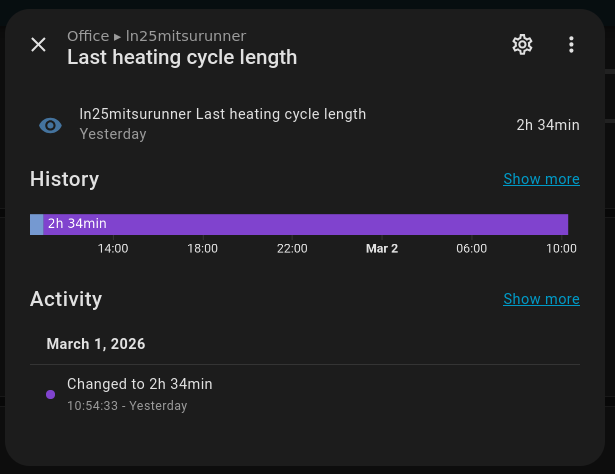Click the Mar 2 timeline label
Image resolution: width=615 pixels, height=474 pixels.
(382, 248)
